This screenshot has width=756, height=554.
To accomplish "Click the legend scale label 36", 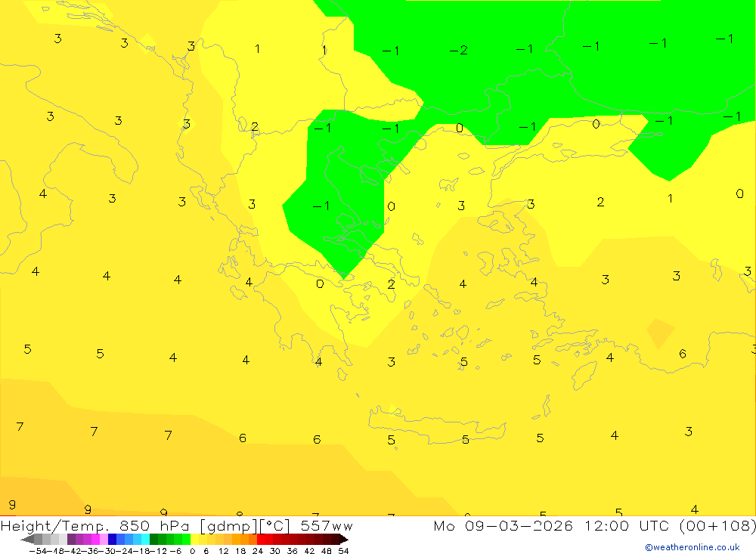I will [292, 551].
